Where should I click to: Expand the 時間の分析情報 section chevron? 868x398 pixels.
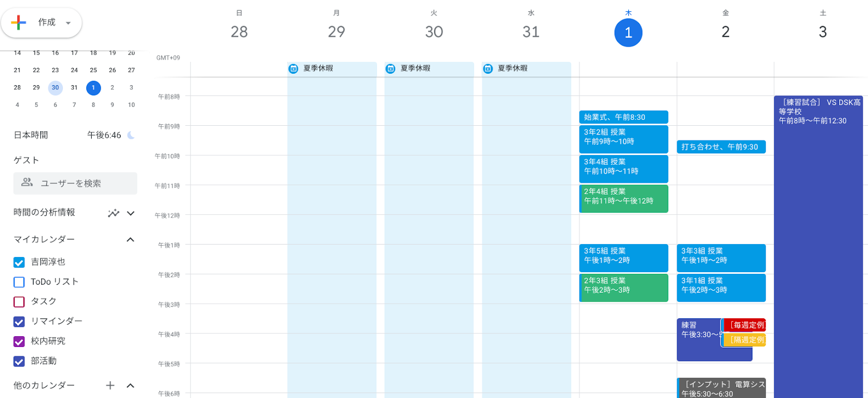click(x=131, y=213)
